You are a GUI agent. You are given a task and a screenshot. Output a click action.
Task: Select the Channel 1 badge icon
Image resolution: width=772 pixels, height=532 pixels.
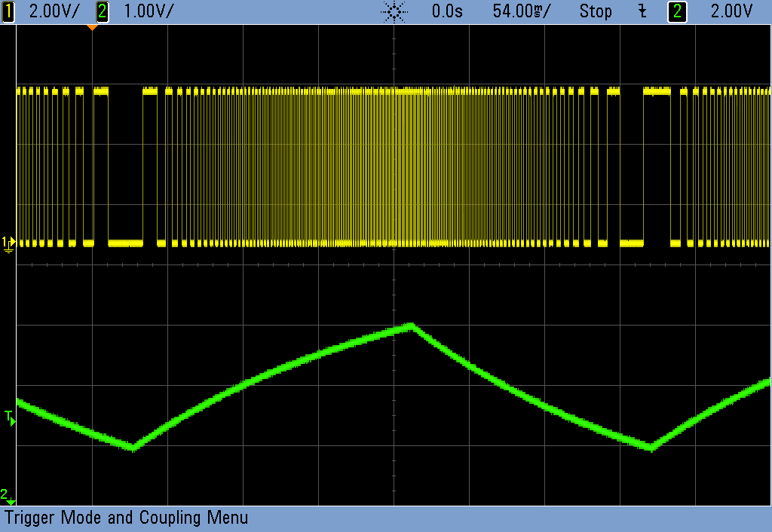(x=9, y=11)
